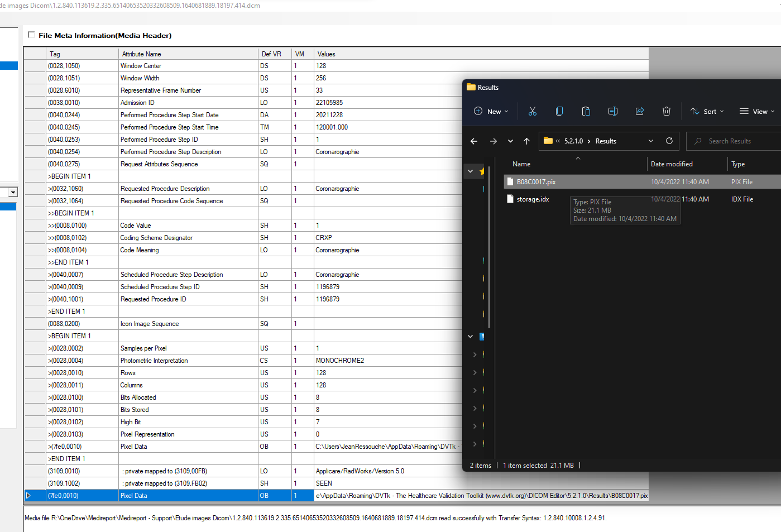The image size is (781, 532).
Task: Select the highlighted (7fe0,0010) Pixel Data row
Action: (x=336, y=495)
